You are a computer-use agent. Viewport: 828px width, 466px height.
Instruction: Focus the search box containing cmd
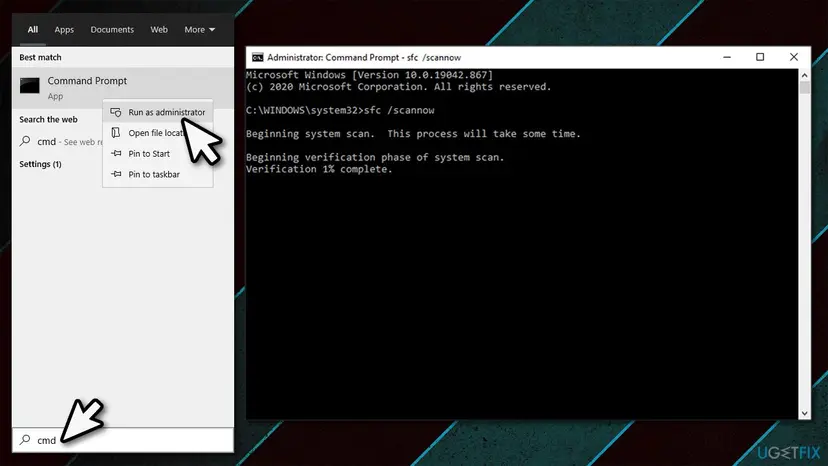coord(123,440)
